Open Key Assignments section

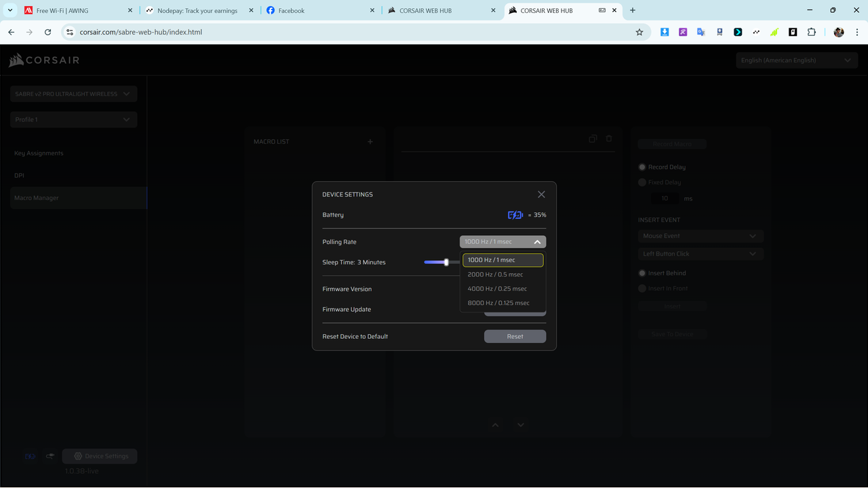pos(39,153)
